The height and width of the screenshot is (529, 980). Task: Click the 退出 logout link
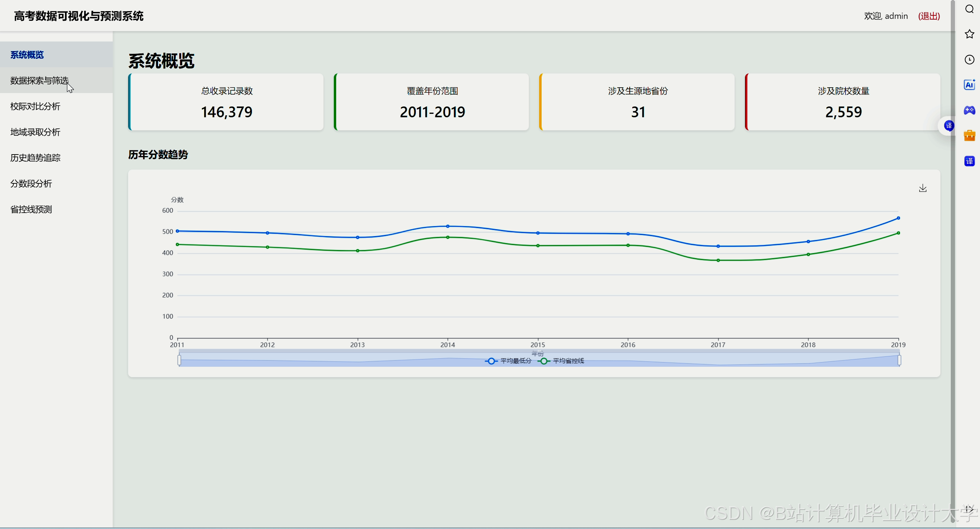pyautogui.click(x=929, y=16)
